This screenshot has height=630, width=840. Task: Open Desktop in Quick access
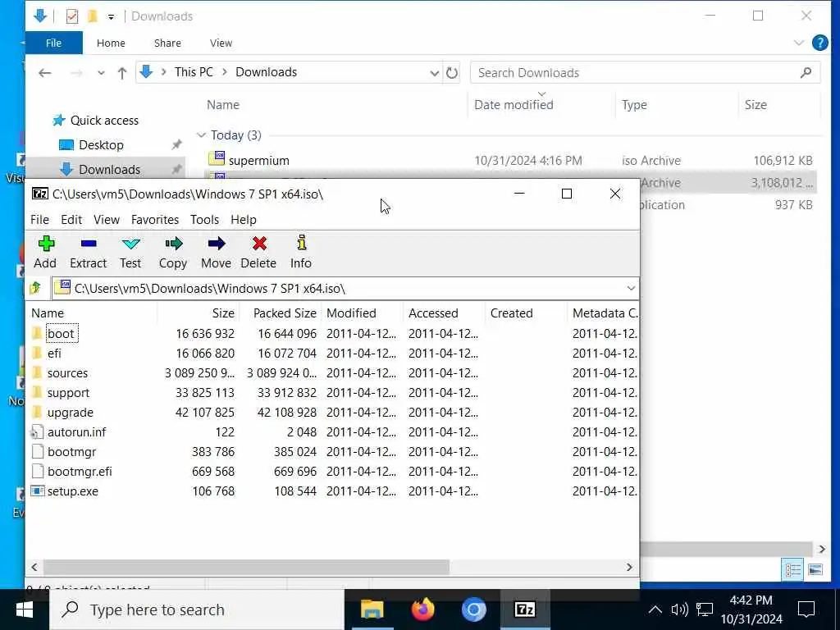pyautogui.click(x=101, y=145)
